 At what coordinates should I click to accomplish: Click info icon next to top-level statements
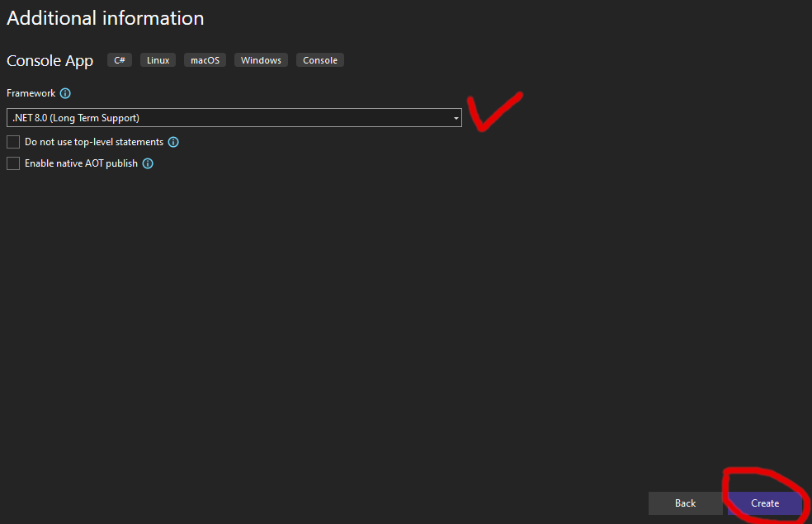pos(173,142)
